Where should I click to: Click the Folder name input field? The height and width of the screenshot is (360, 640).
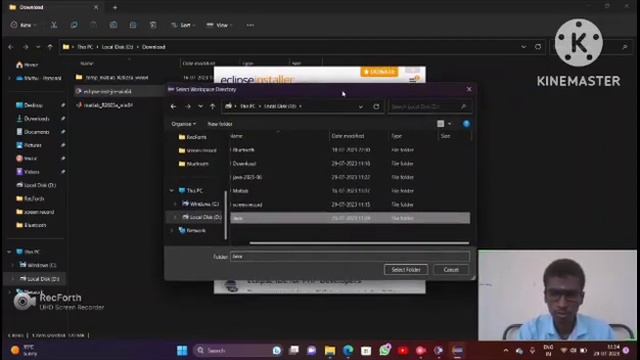350,256
